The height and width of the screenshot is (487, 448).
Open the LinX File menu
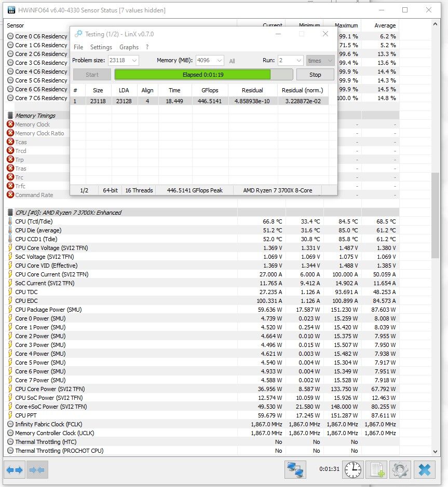coord(78,47)
